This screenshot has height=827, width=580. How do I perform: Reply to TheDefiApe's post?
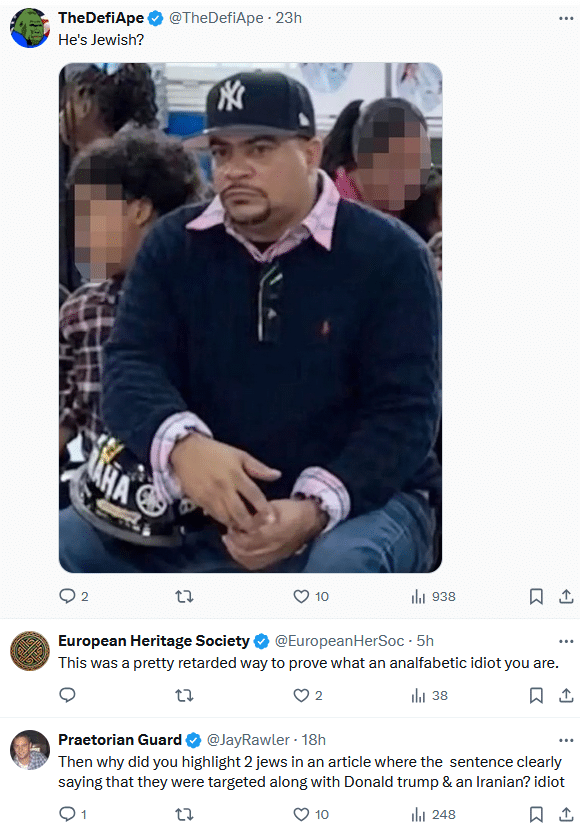[73, 597]
